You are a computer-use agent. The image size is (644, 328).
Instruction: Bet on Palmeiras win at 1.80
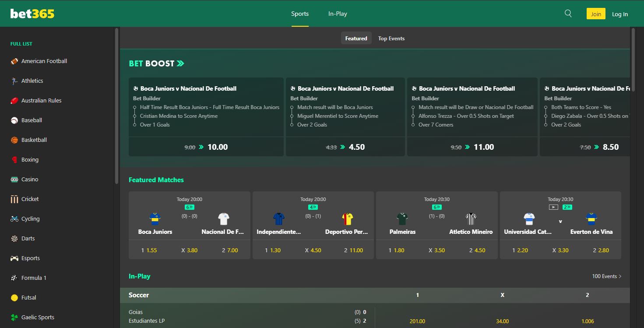tap(397, 250)
